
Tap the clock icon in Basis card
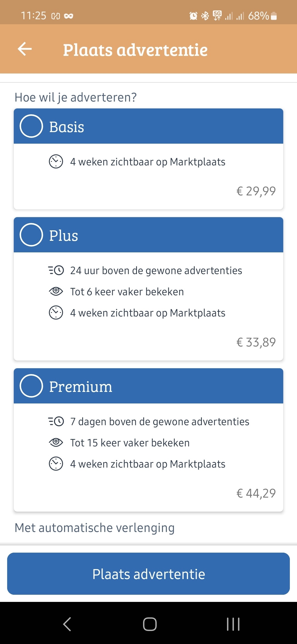56,162
